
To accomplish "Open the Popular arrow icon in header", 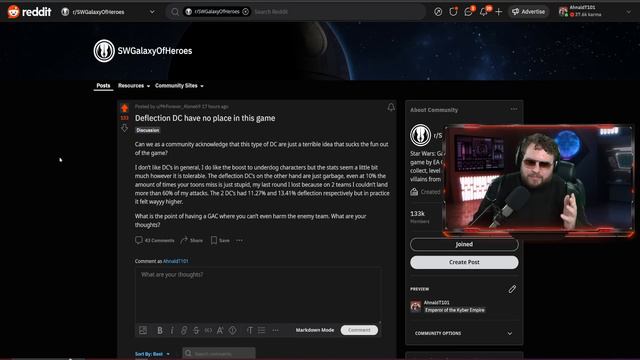I will pyautogui.click(x=438, y=12).
